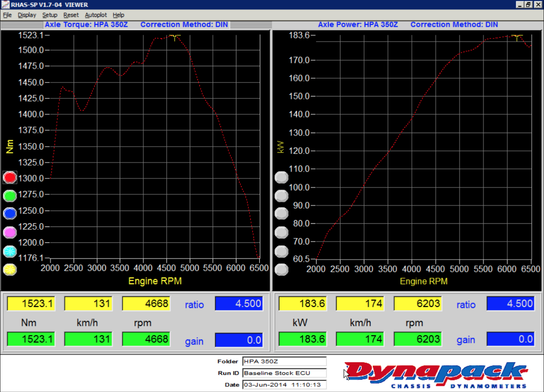
Task: Select the red trace channel button
Action: pyautogui.click(x=10, y=177)
